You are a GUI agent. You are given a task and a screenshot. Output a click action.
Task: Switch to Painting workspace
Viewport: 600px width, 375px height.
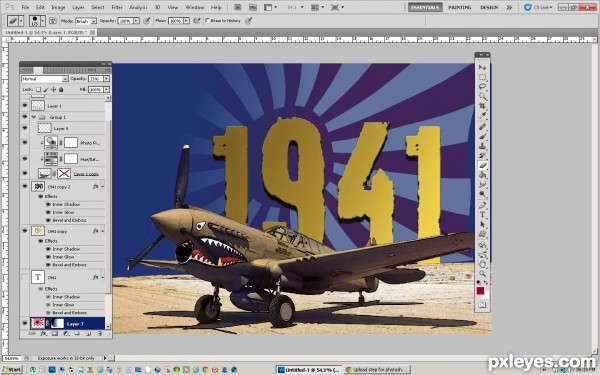tap(460, 7)
